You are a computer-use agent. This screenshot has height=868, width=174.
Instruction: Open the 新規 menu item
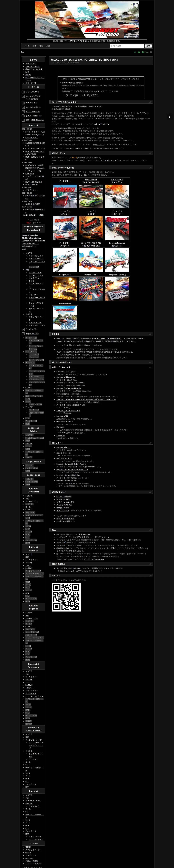[x=35, y=46]
